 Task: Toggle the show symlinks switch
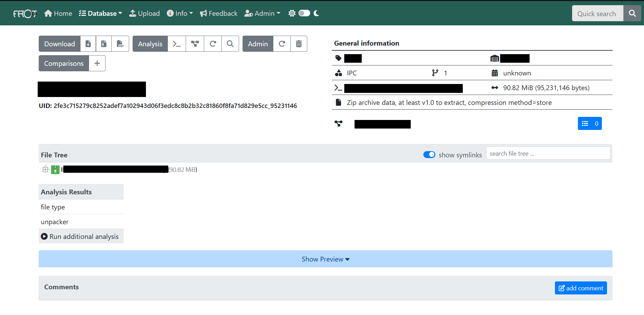[x=429, y=155]
